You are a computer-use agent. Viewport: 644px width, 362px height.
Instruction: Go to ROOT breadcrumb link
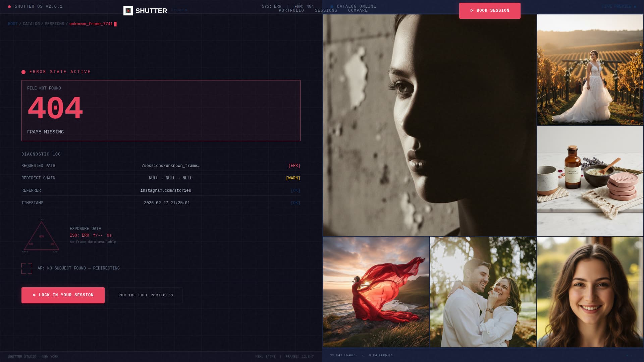(13, 24)
